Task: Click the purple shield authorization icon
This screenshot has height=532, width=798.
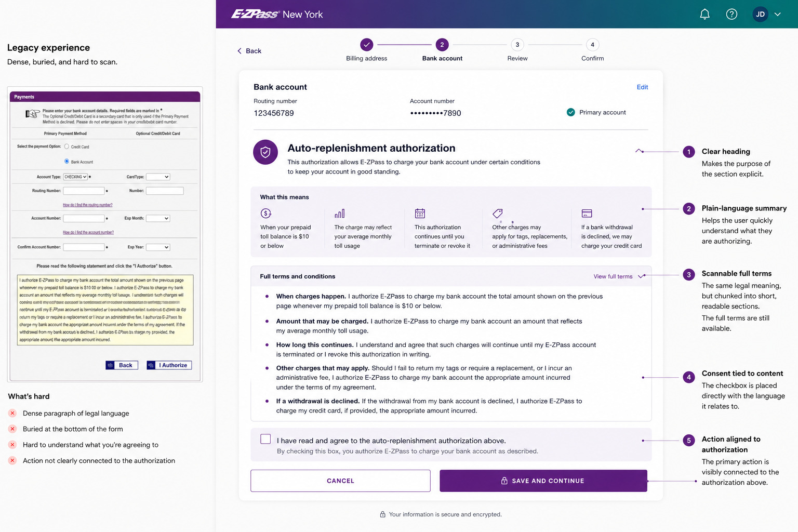Action: coord(265,152)
